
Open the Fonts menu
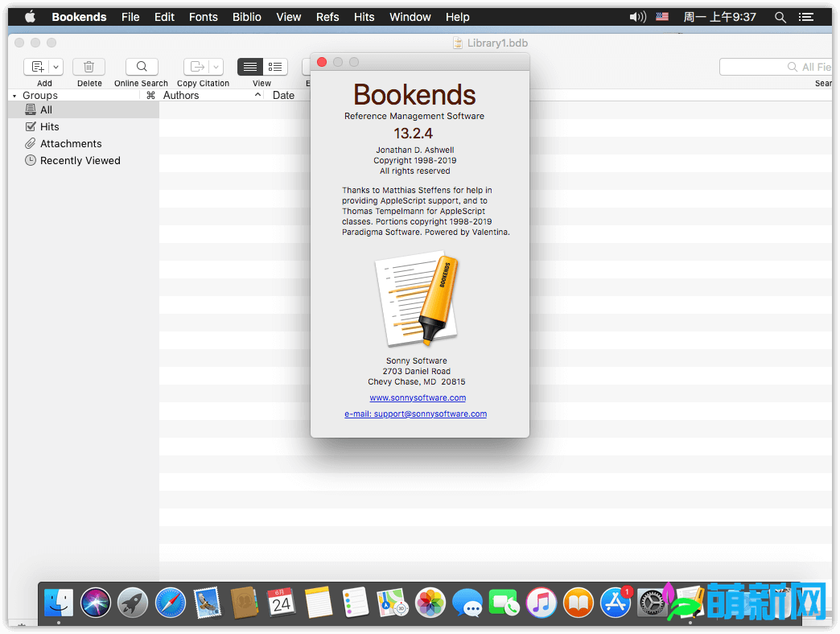(203, 17)
